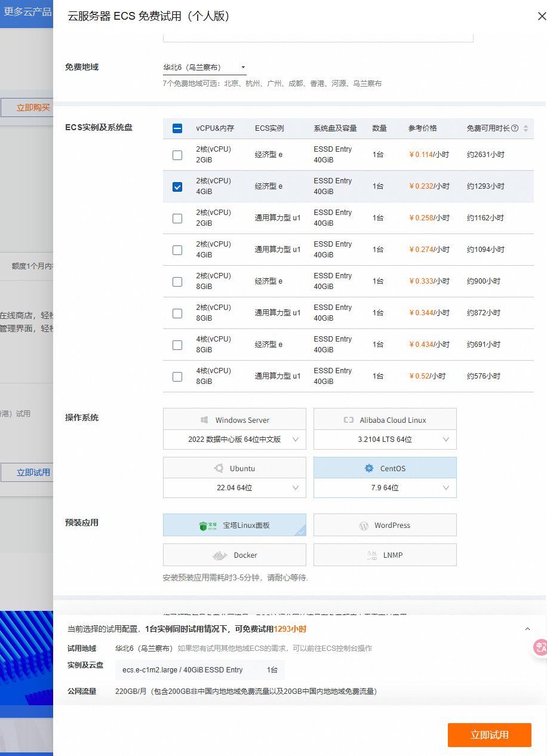The height and width of the screenshot is (756, 547).
Task: Check the 2核 2GiB 通用算力型 u1 row
Action: click(177, 218)
